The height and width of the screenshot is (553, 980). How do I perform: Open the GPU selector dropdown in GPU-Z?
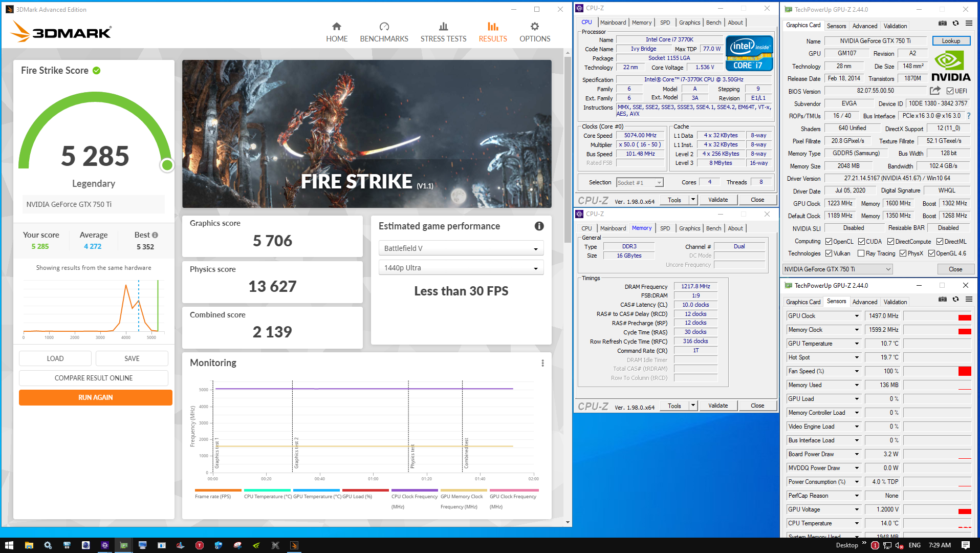(837, 269)
